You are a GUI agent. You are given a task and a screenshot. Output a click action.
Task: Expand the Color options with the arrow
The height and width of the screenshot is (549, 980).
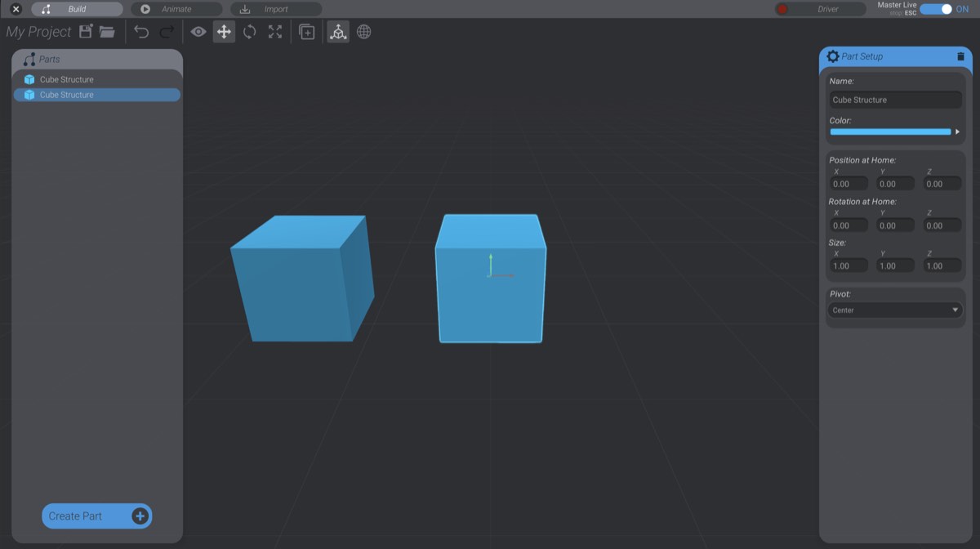(957, 131)
